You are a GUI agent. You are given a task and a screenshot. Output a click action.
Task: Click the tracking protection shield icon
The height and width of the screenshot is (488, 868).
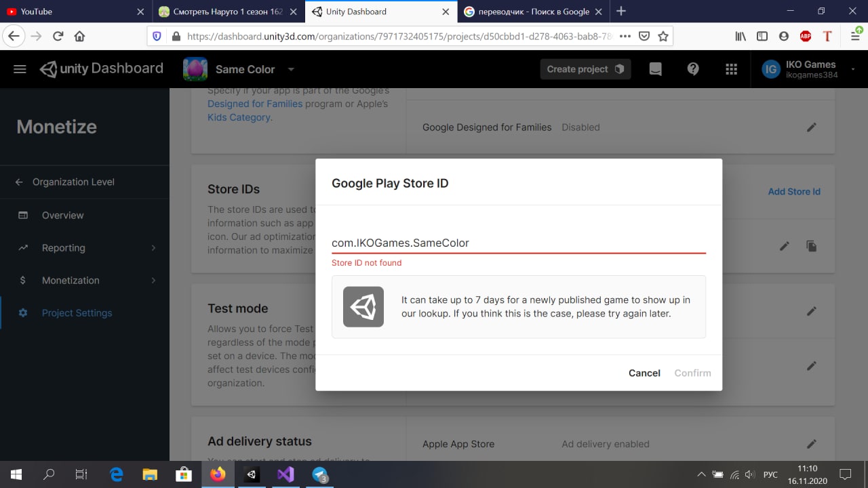157,36
